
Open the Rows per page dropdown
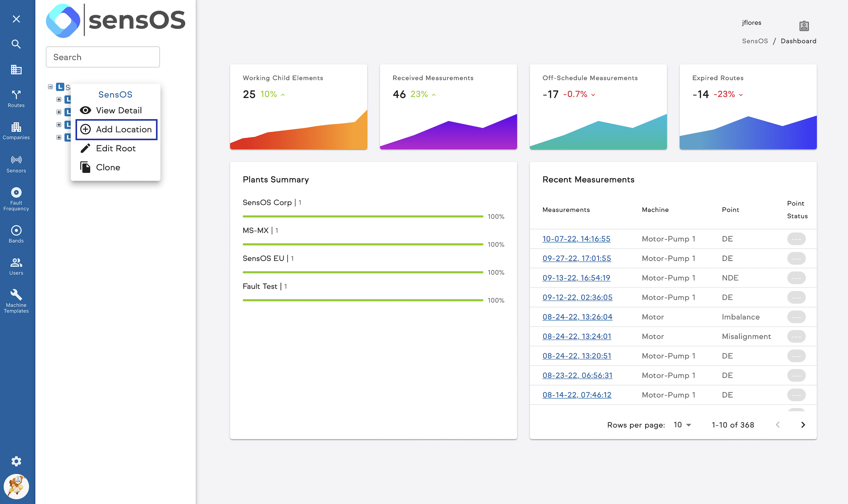[x=682, y=425]
